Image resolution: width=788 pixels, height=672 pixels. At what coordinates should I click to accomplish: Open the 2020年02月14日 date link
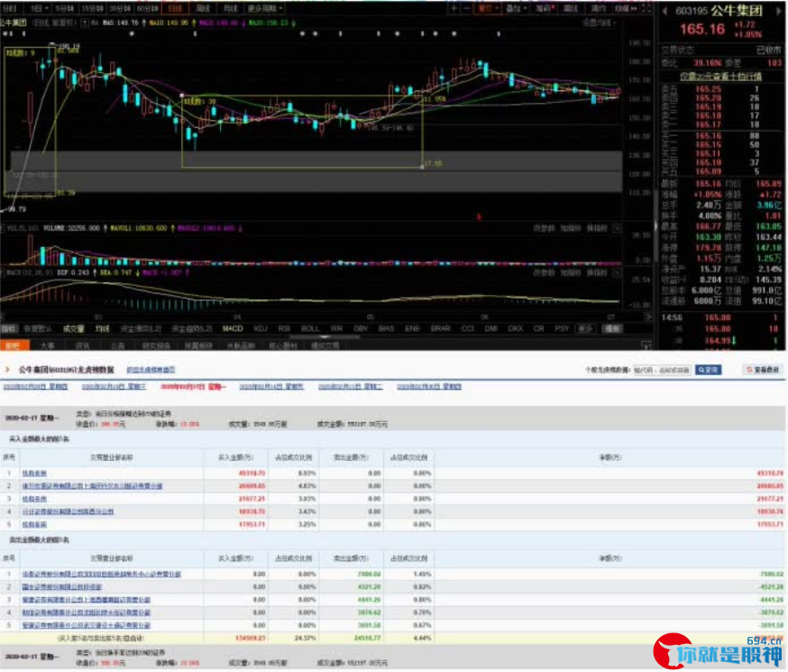click(271, 387)
